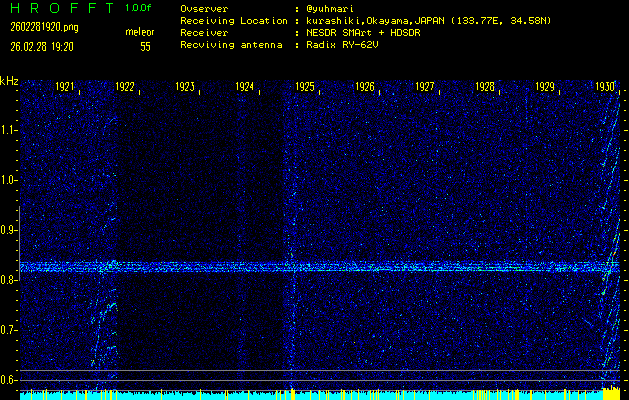Click Radix RY-62V antenna value
This screenshot has height=400, width=629.
click(342, 45)
